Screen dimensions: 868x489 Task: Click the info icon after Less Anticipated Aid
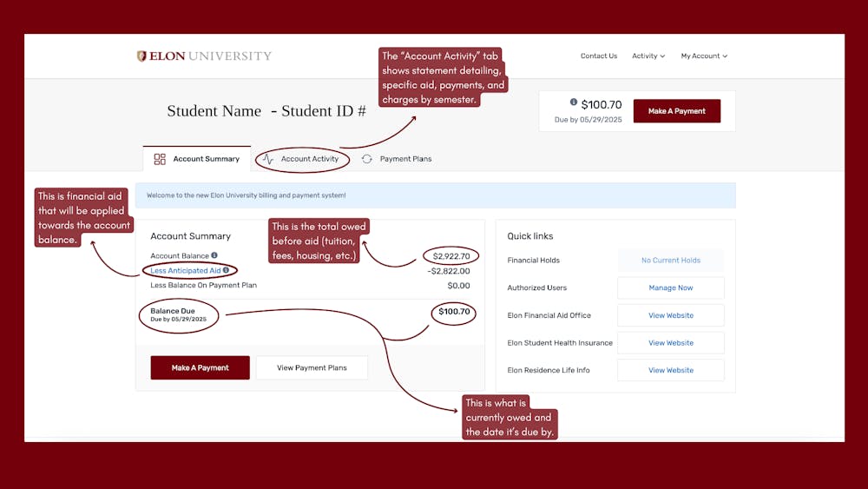[x=227, y=271]
